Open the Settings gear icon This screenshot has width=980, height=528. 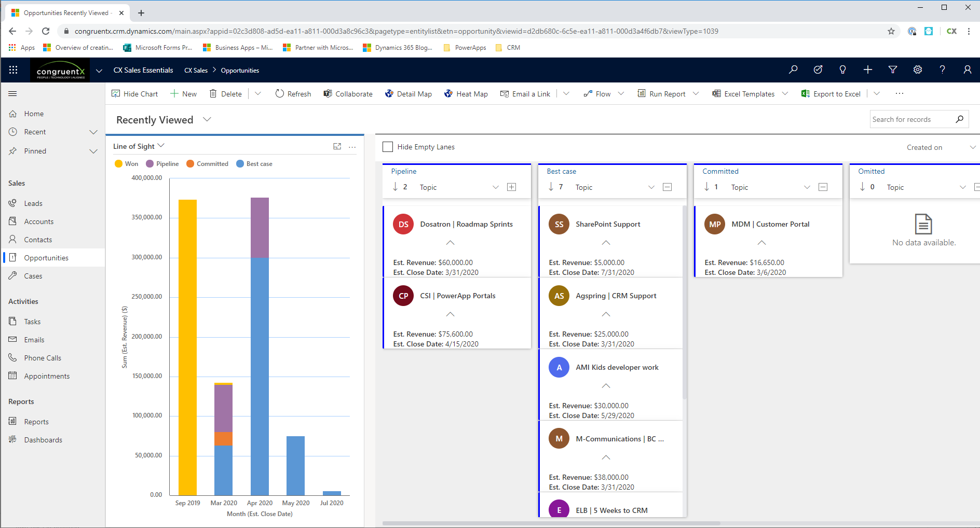(918, 70)
